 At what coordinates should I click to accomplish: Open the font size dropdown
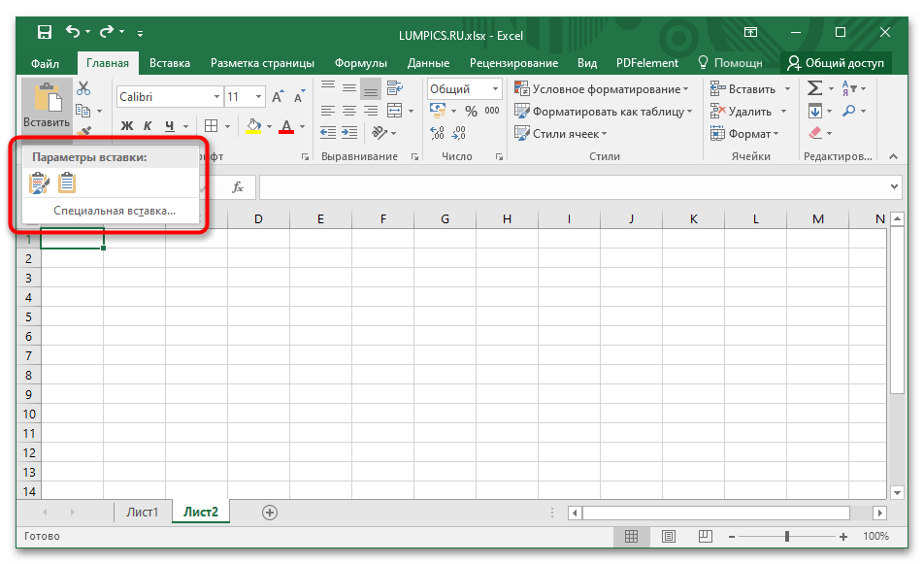tap(259, 97)
